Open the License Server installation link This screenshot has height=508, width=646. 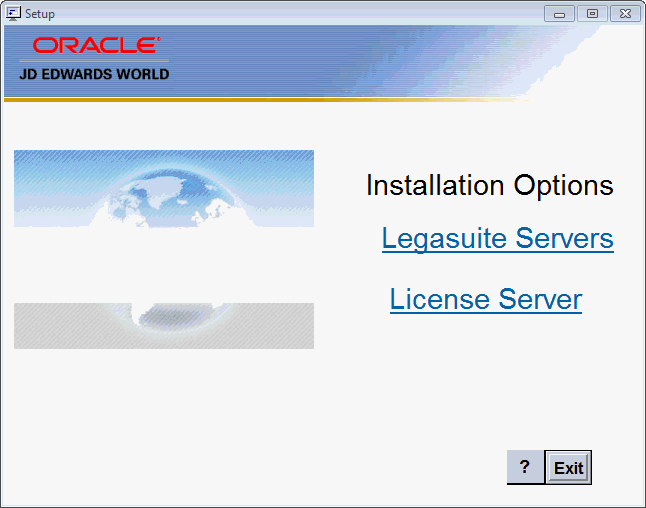tap(486, 300)
